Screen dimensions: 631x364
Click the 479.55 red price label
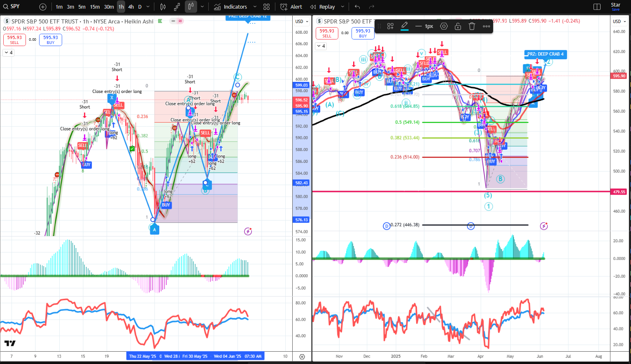[x=619, y=192]
